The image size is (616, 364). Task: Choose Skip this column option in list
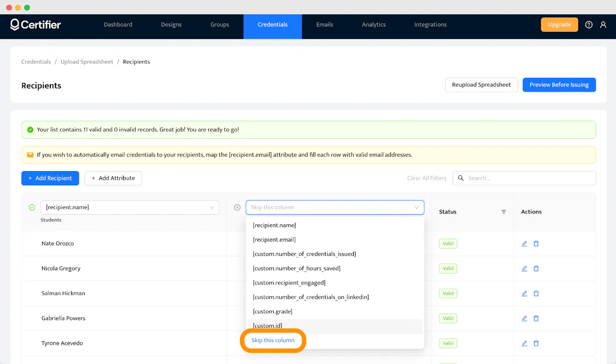tap(273, 340)
